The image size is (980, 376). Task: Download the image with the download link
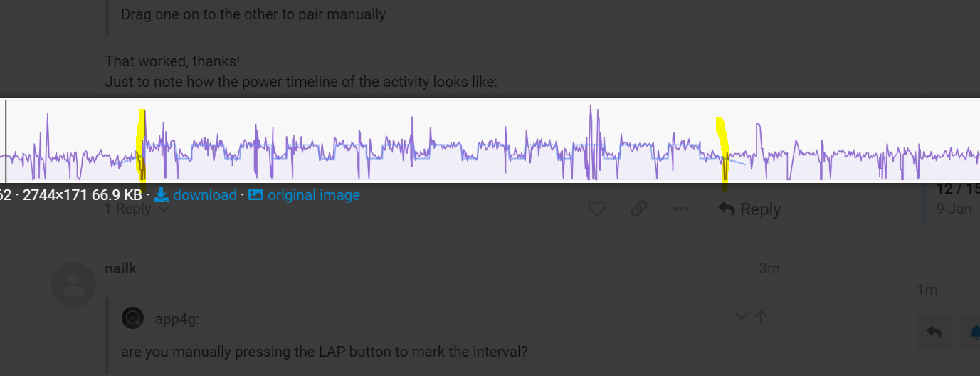[196, 195]
